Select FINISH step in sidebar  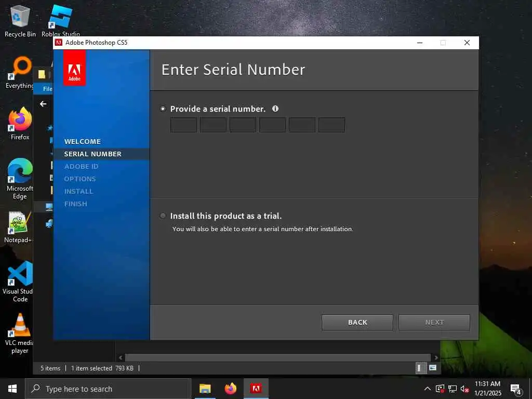pos(76,204)
